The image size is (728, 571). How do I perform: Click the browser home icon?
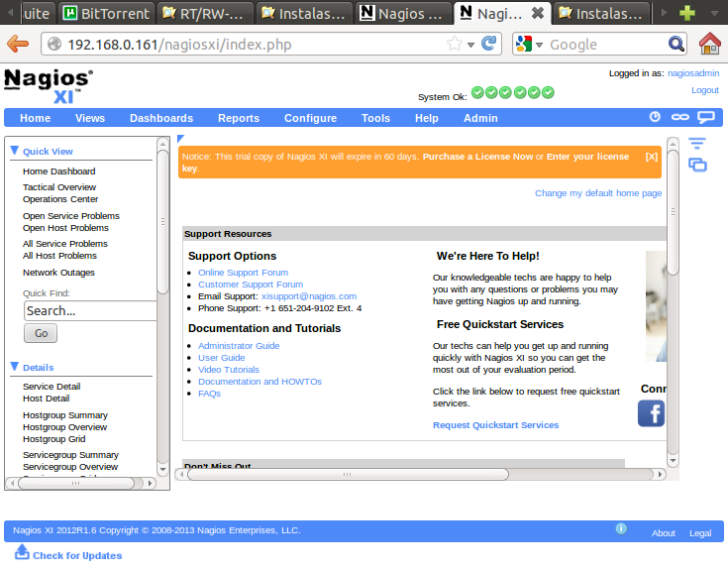[709, 44]
